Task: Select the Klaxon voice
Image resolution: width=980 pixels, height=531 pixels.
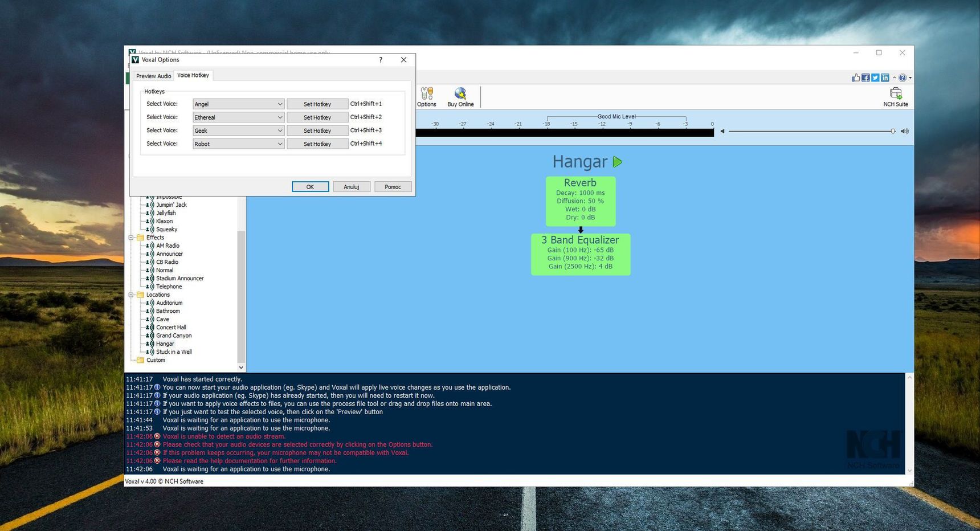Action: point(164,221)
